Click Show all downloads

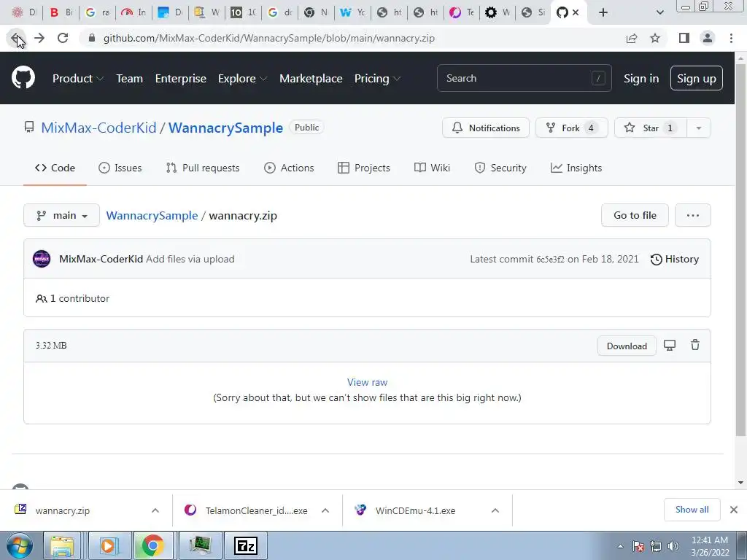(x=692, y=510)
